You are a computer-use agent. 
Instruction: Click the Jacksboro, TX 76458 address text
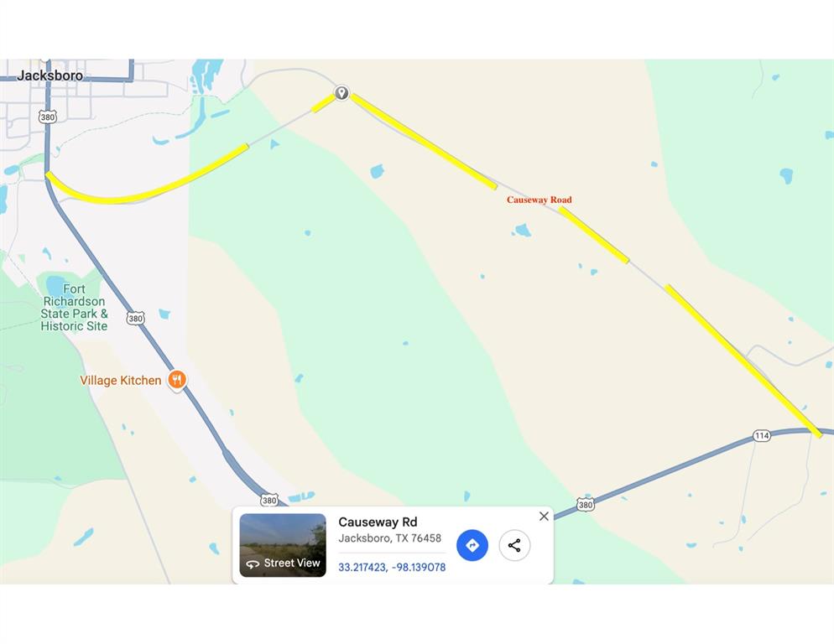[x=390, y=538]
